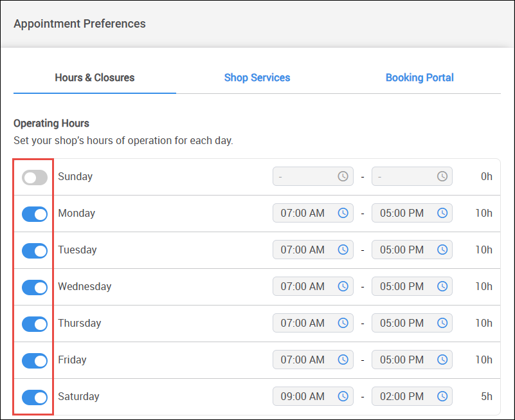Edit Saturday opening time 09:00 AM

point(313,396)
